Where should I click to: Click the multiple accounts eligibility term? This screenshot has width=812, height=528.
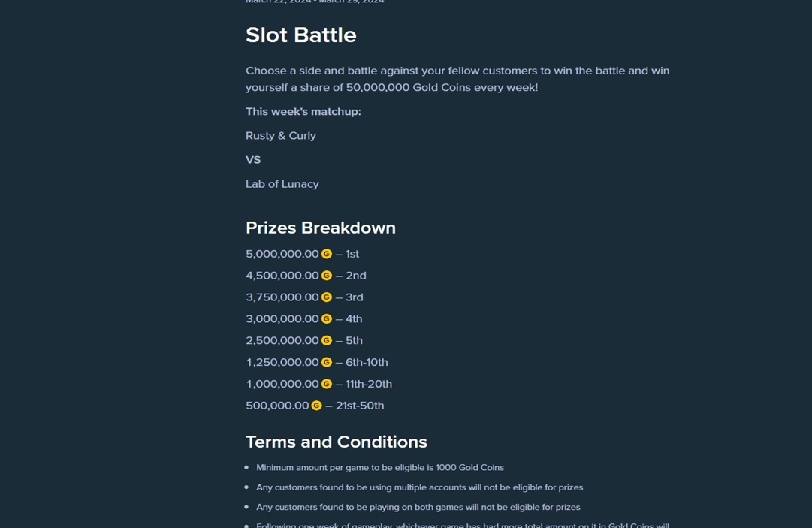pyautogui.click(x=419, y=487)
